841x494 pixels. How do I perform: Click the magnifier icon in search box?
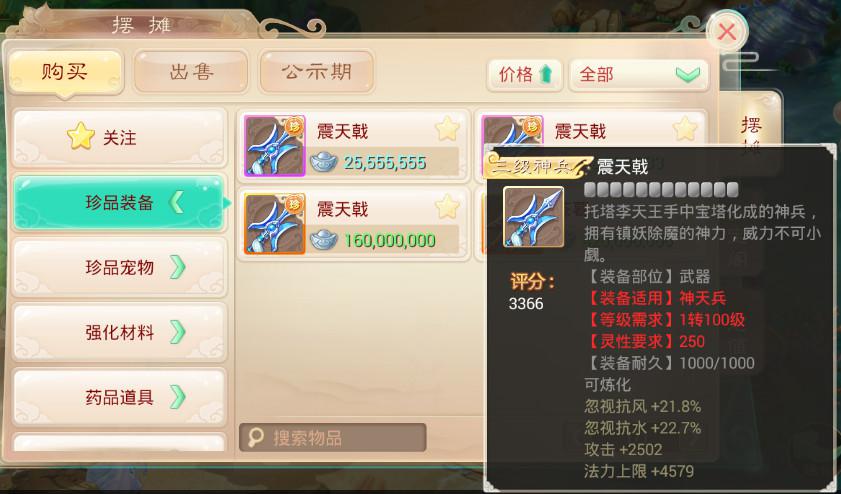(256, 438)
